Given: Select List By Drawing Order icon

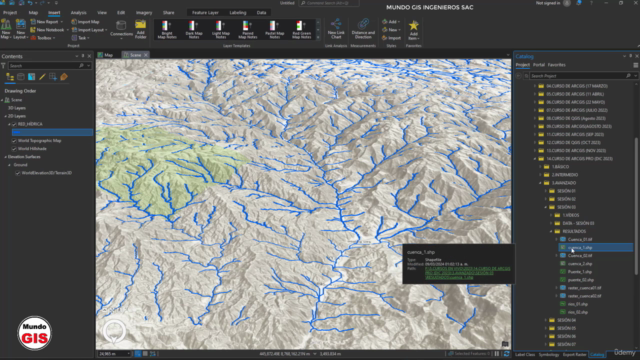Looking at the screenshot, I should click(10, 77).
